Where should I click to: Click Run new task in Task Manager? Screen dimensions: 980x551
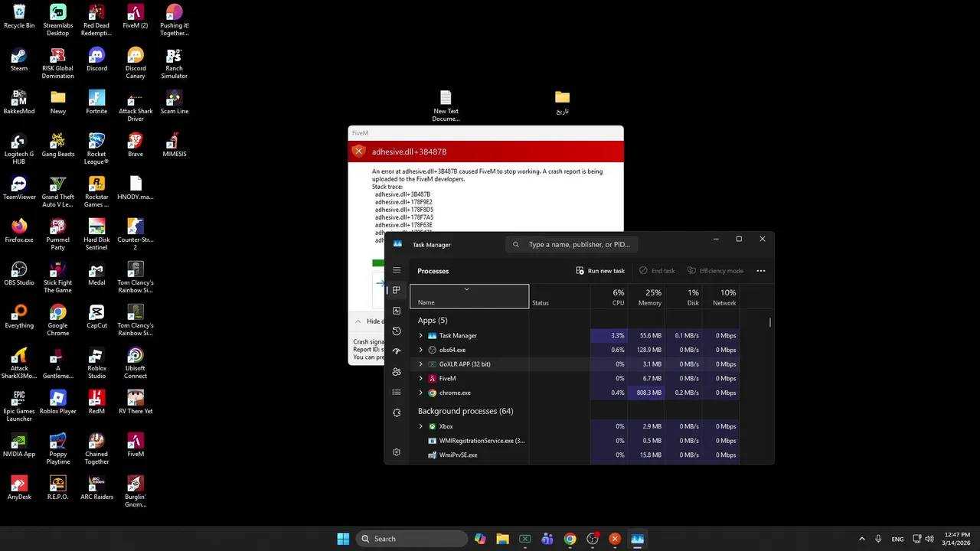coord(600,271)
